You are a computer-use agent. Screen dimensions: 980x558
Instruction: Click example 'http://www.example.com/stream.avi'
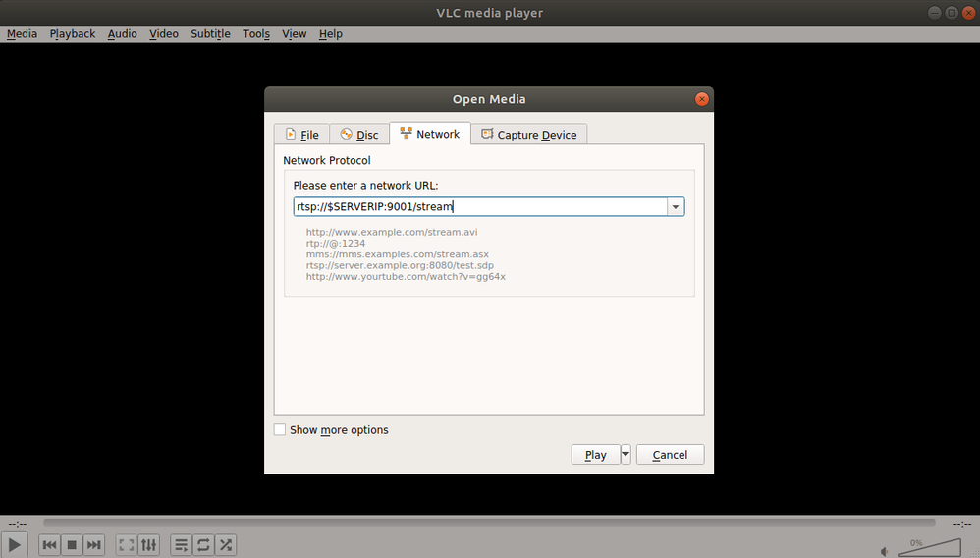pos(392,232)
